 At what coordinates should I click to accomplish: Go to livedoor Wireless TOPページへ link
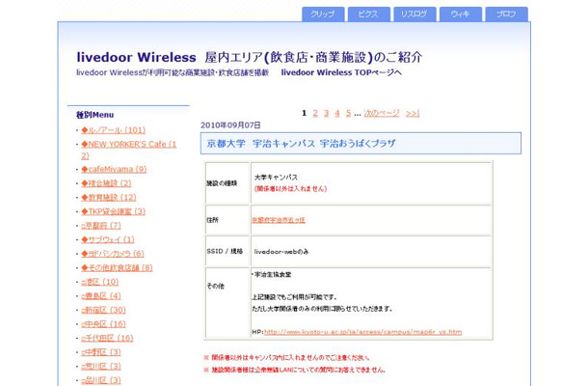coord(341,72)
